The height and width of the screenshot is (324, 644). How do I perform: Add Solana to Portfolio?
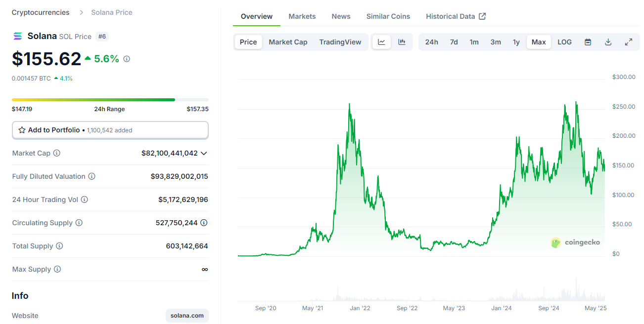tap(110, 130)
